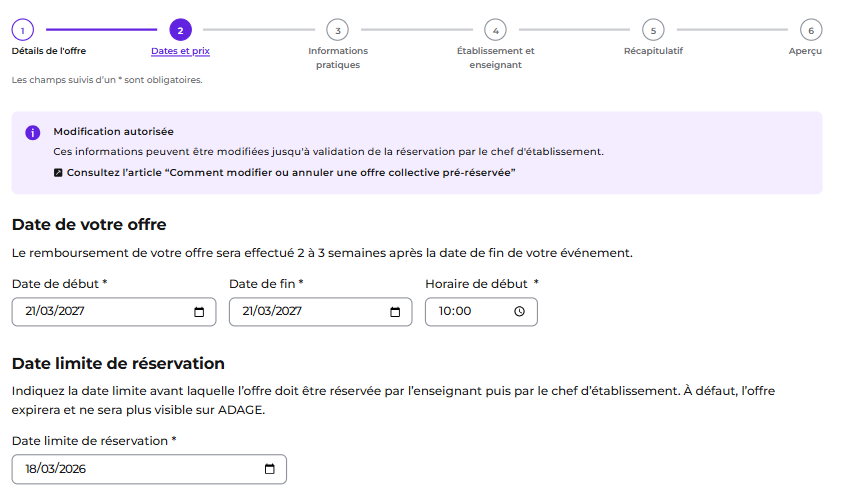Image resolution: width=844 pixels, height=495 pixels.
Task: Click step 4 circle Établissement et enseignant
Action: click(x=495, y=30)
